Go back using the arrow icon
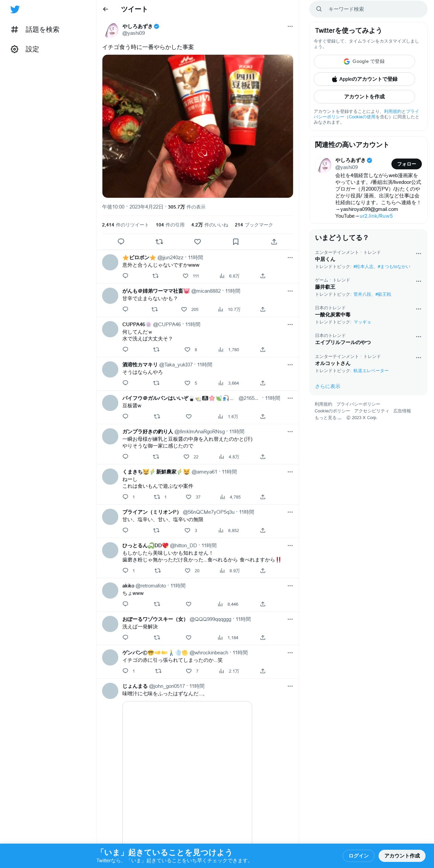Screen dimensions: 434x868 tap(105, 9)
